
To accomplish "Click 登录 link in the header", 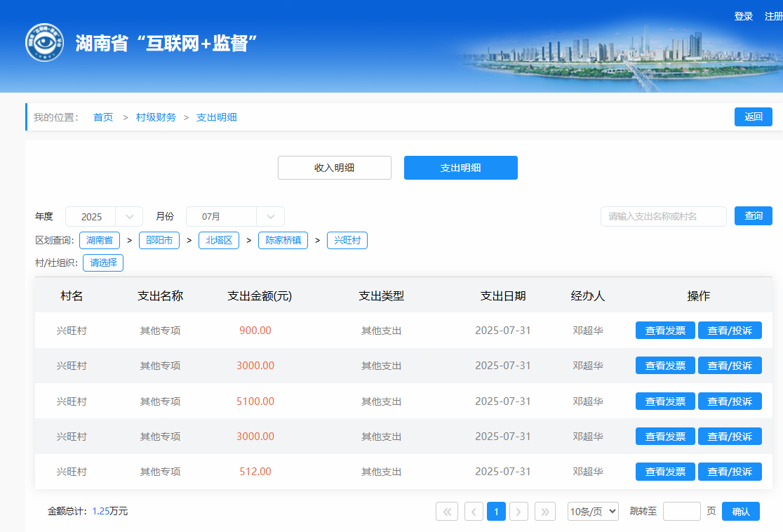I will point(743,17).
